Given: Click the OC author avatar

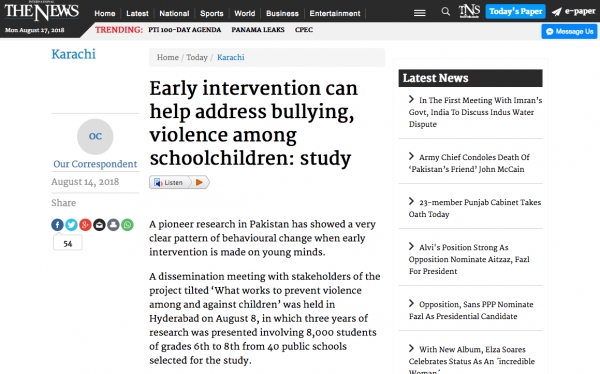Looking at the screenshot, I should pos(95,136).
